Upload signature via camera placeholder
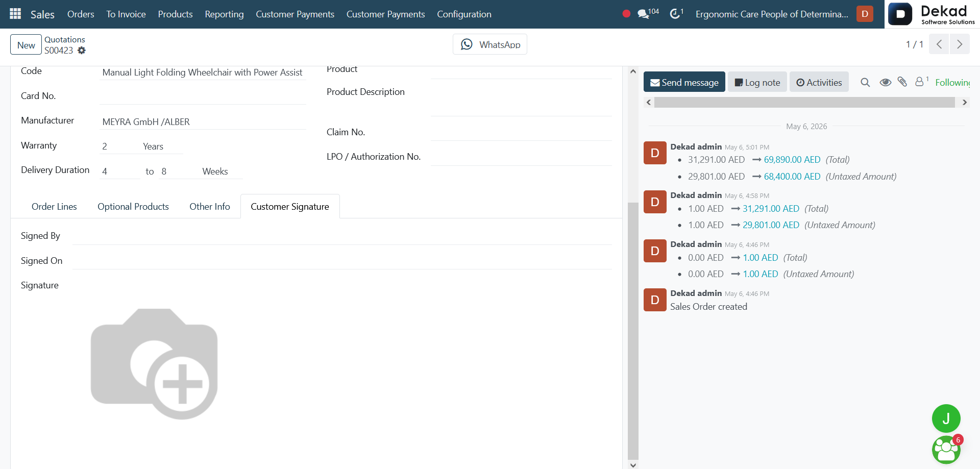The width and height of the screenshot is (980, 469). [154, 364]
